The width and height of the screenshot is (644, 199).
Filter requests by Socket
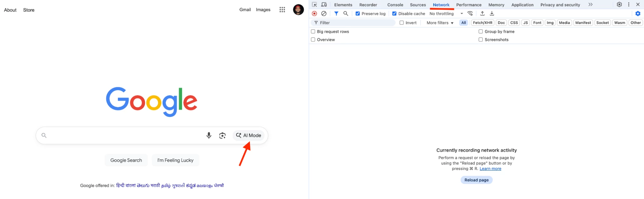click(x=602, y=23)
